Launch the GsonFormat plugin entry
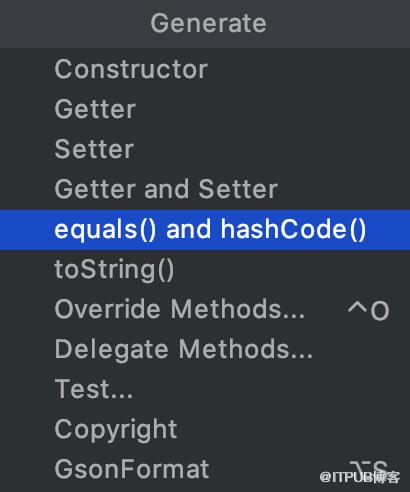Screen dimensions: 410x492 point(205,469)
